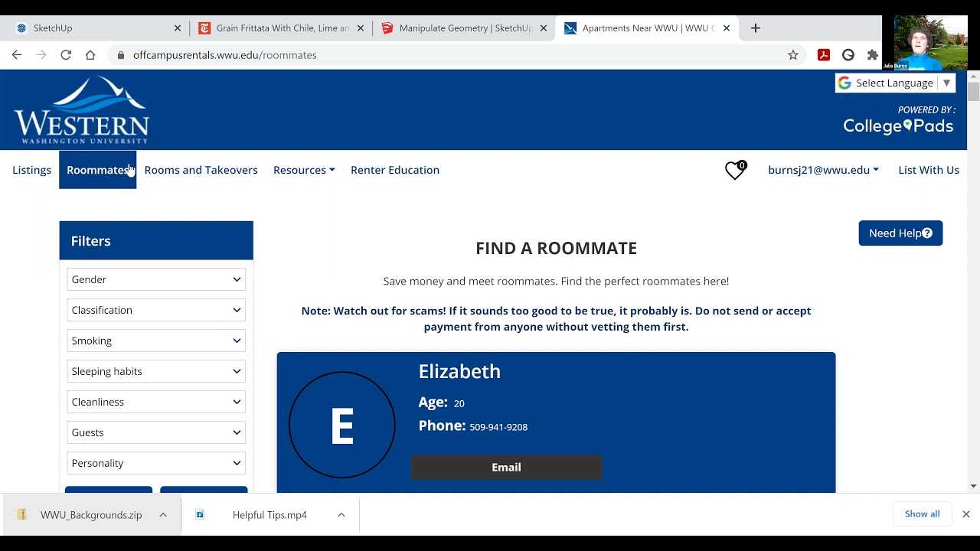Click the FIND A ROOMMATE heading

[556, 248]
